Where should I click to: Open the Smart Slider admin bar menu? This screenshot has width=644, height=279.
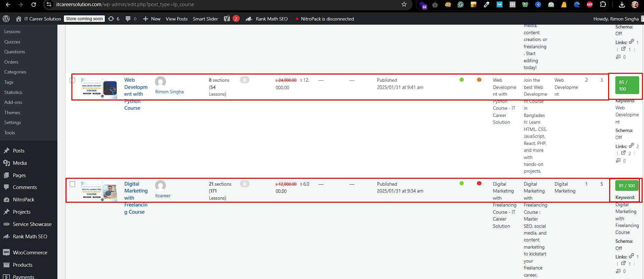[x=205, y=19]
